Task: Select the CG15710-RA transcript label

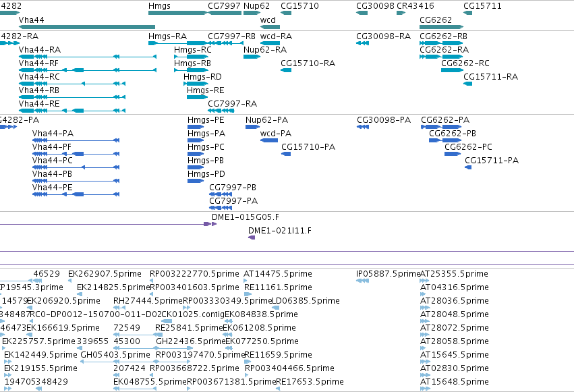Action: pyautogui.click(x=308, y=63)
